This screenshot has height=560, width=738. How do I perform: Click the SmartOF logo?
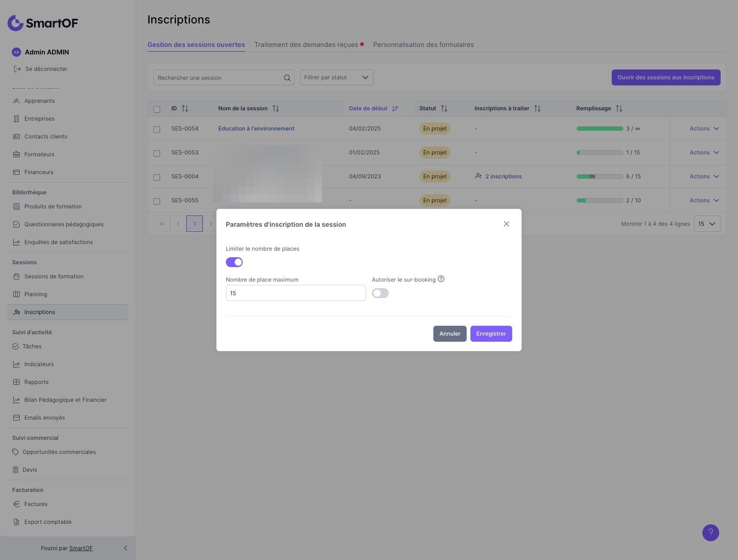tap(43, 23)
